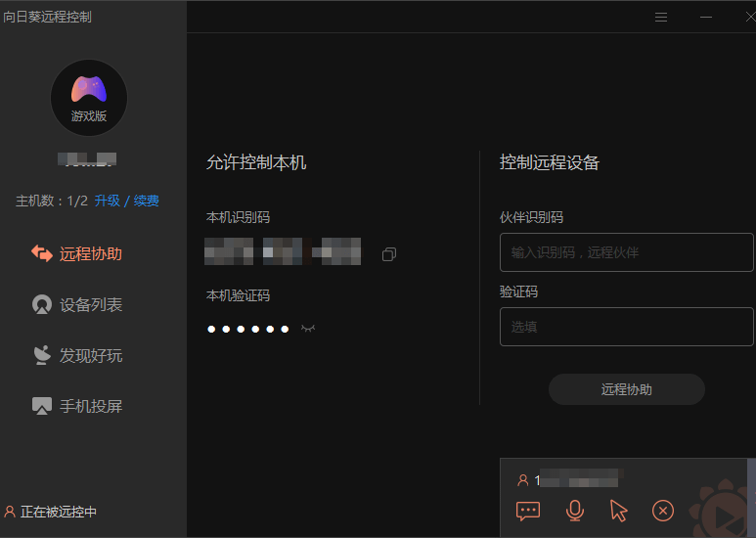Click the cursor pointer icon in session panel
The height and width of the screenshot is (538, 756).
(618, 511)
